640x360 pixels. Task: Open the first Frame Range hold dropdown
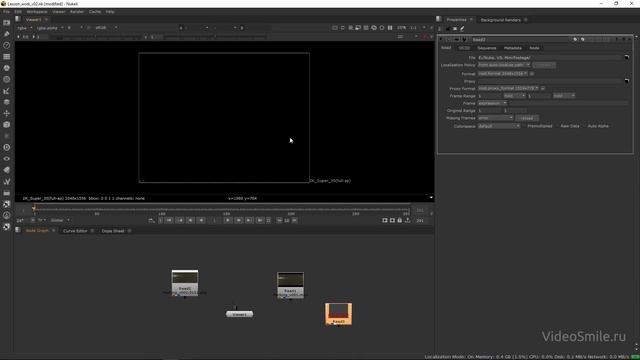pyautogui.click(x=514, y=96)
